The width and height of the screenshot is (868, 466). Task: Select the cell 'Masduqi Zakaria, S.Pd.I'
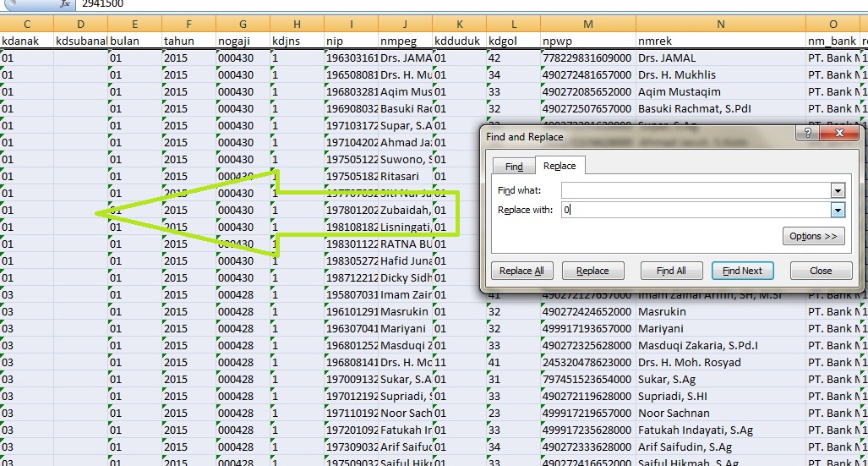[x=721, y=345]
